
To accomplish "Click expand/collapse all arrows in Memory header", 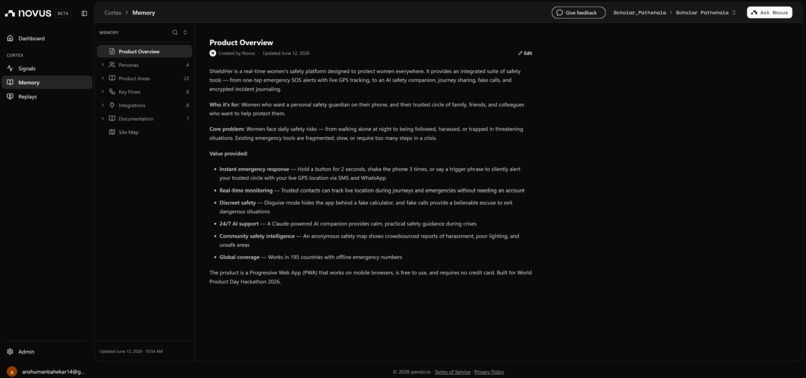I will (x=185, y=32).
